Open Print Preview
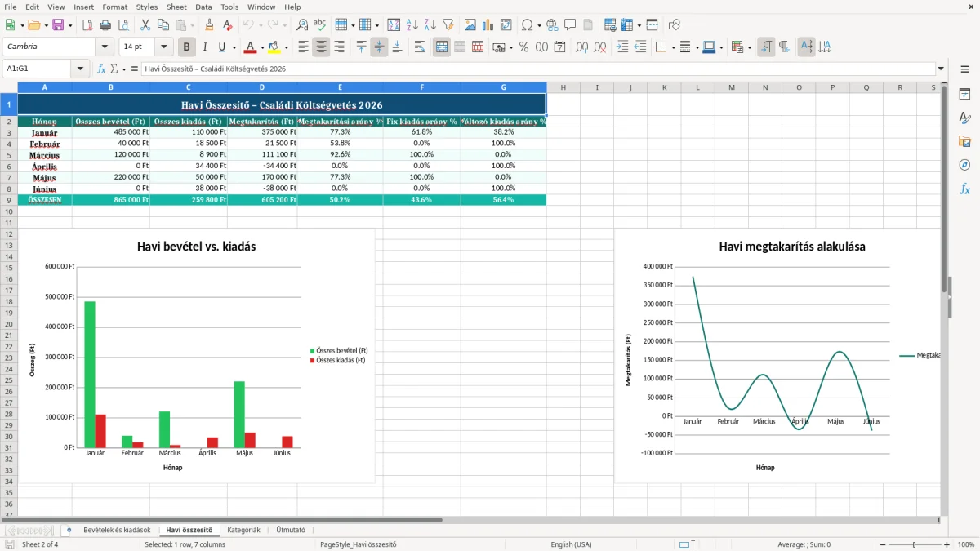This screenshot has width=980, height=551. point(122,25)
